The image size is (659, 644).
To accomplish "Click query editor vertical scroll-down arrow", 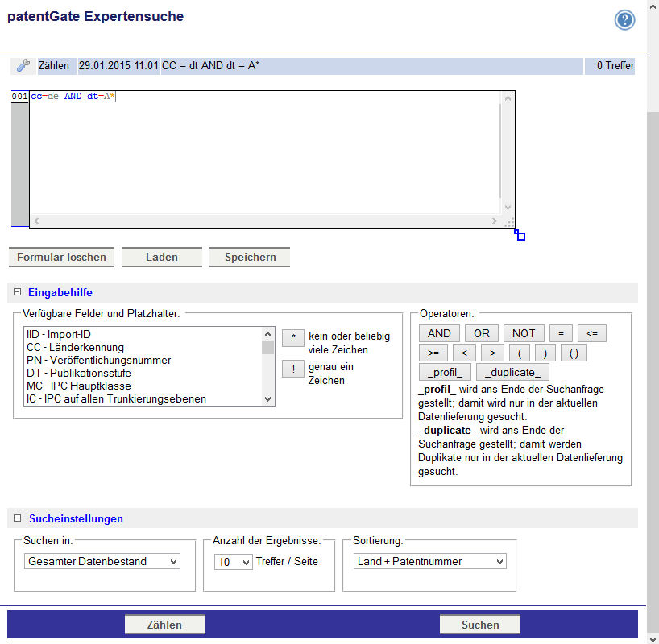I will [x=508, y=208].
